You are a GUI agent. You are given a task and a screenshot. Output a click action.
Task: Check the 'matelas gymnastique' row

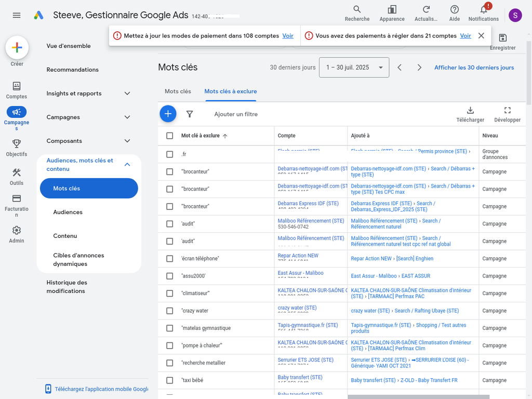[170, 328]
